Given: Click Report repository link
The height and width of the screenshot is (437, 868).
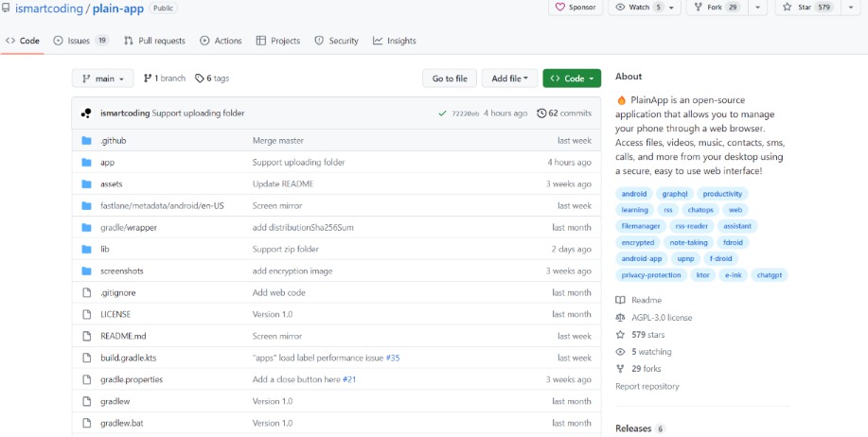Looking at the screenshot, I should coord(647,387).
